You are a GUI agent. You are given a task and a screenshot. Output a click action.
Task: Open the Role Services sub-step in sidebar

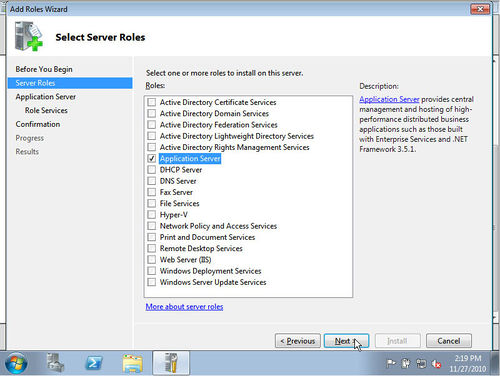point(46,110)
